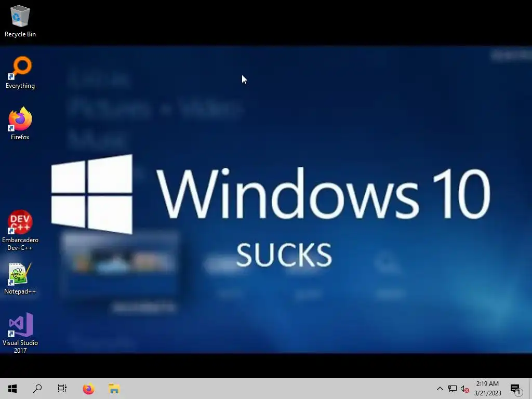Screen dimensions: 532x399
Task: Select the Firefox desktop shortcut
Action: pos(20,124)
